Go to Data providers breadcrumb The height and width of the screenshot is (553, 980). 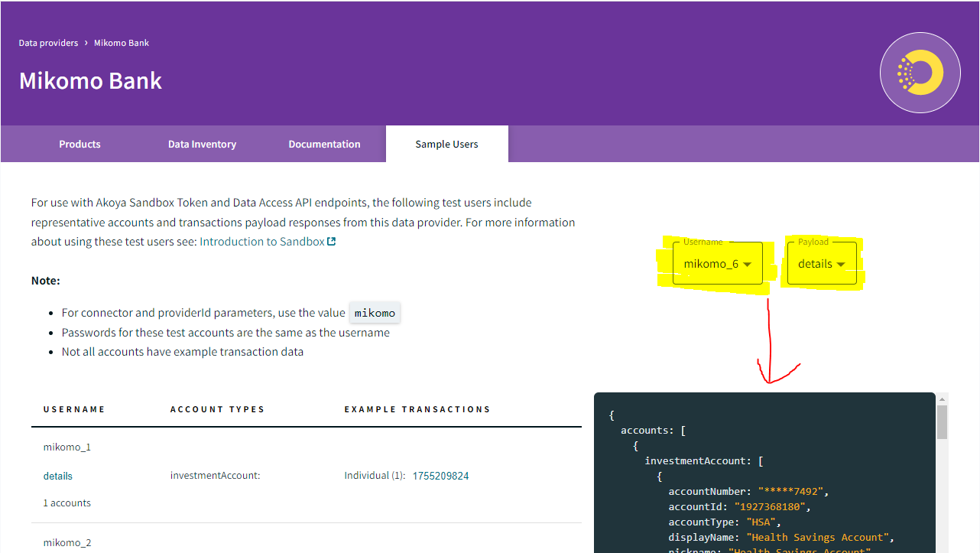48,43
